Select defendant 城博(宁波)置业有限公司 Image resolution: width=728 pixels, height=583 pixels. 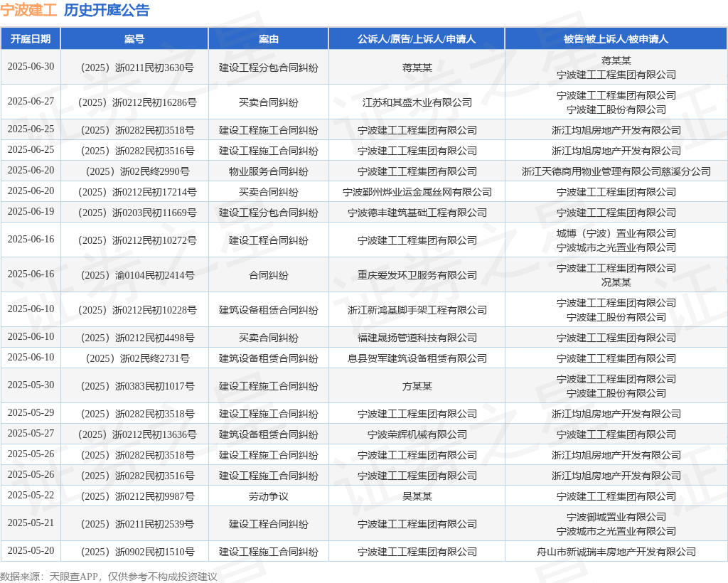(616, 233)
